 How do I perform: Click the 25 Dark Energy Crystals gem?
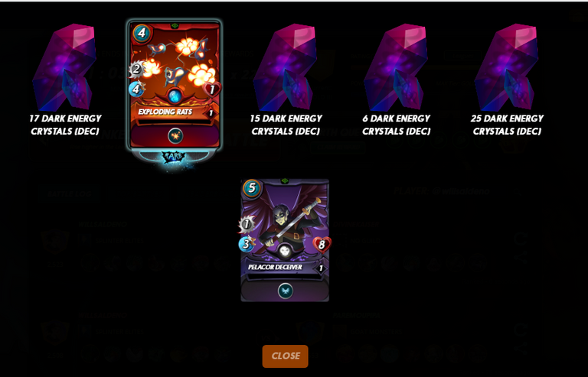[x=506, y=67]
